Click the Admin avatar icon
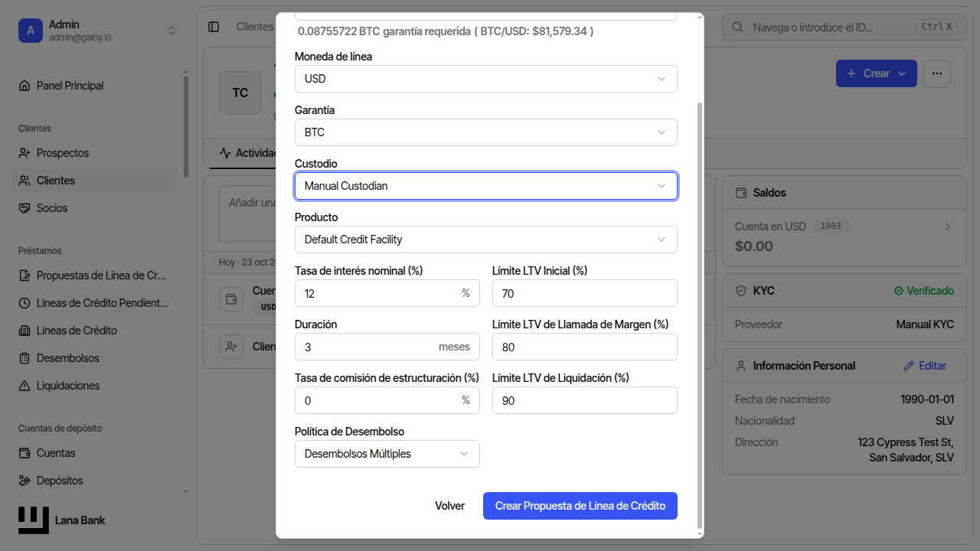Viewport: 980px width, 551px height. click(31, 31)
